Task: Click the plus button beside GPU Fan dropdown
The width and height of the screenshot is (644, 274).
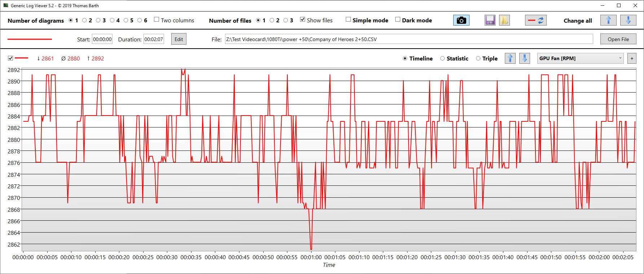Action: 632,58
